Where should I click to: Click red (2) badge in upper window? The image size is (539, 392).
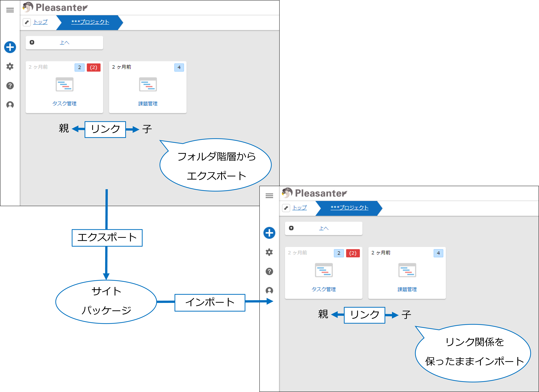(x=93, y=68)
